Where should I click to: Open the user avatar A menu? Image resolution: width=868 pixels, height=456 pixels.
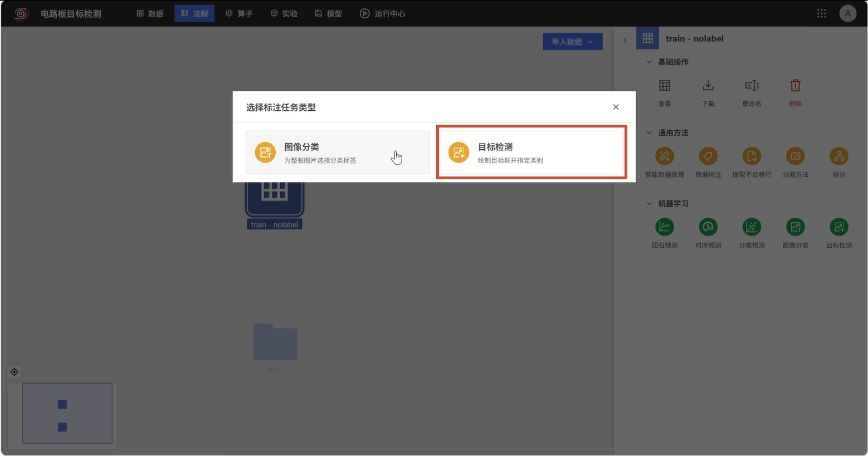coord(848,13)
